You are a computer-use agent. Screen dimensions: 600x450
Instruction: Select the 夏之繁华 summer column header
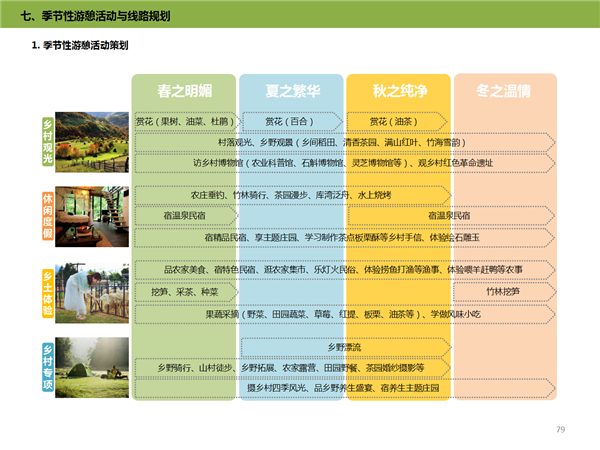pos(290,91)
